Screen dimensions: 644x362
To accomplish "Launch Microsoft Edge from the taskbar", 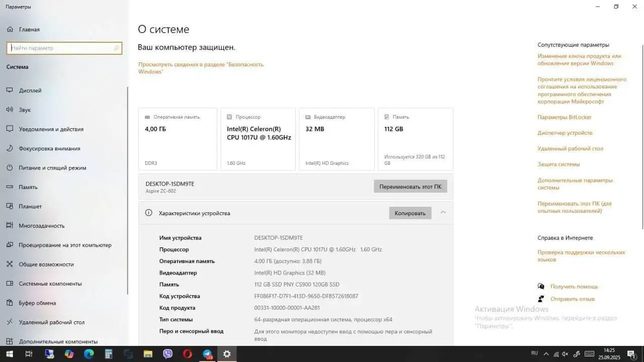I will [x=89, y=354].
